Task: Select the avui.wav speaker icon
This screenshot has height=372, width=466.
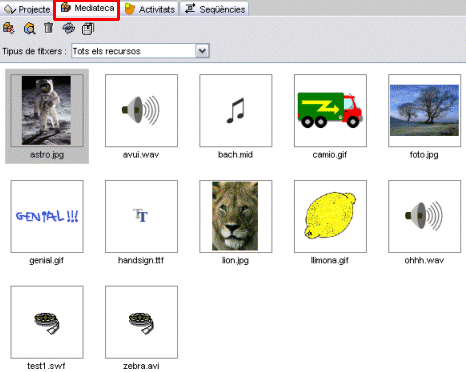Action: pyautogui.click(x=141, y=110)
